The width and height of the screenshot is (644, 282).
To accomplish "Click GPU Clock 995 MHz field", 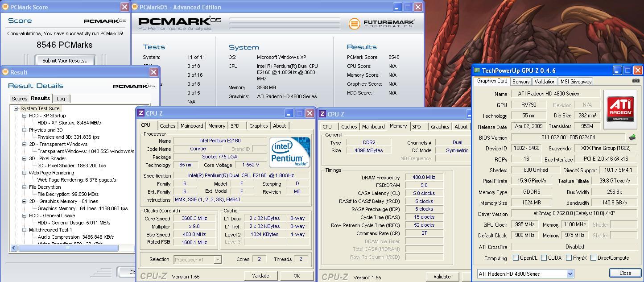I will pos(525,224).
